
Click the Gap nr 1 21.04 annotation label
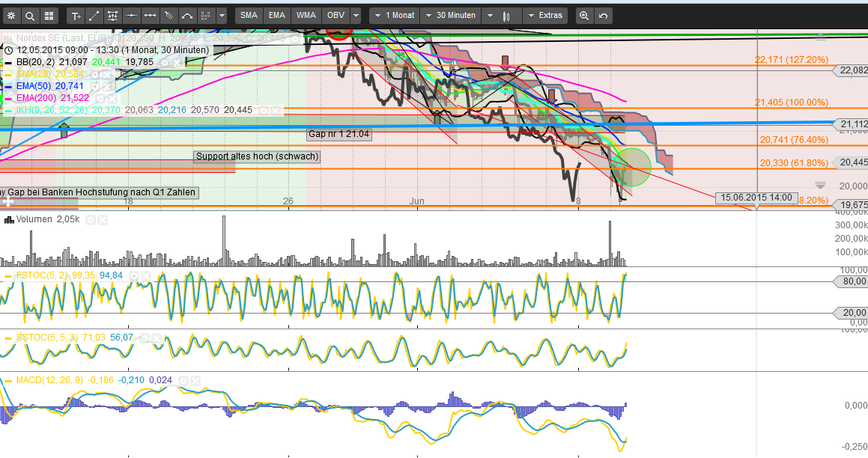(x=339, y=135)
